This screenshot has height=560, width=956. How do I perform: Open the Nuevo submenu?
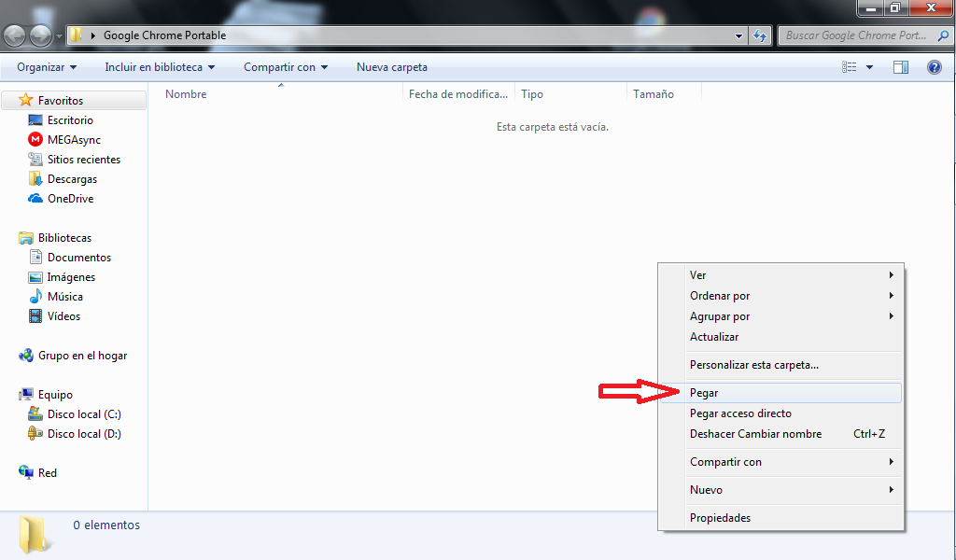point(780,490)
